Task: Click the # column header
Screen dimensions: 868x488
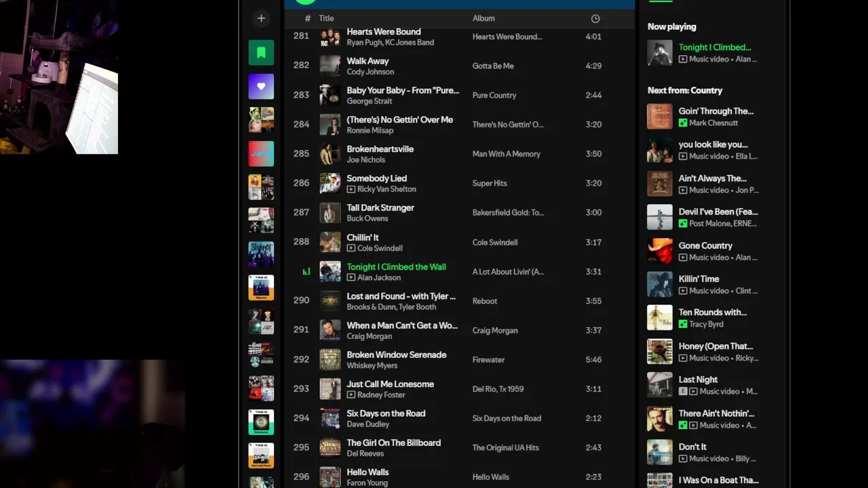Action: pos(307,18)
